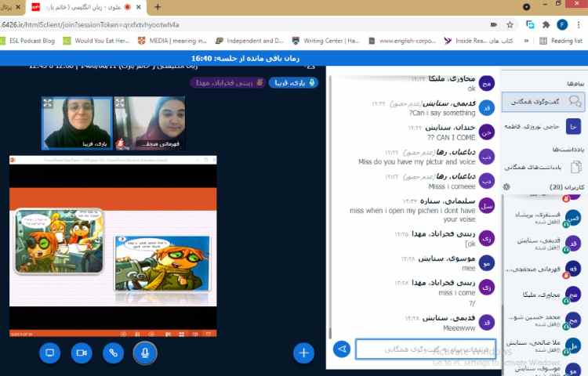Click the send message arrow button
The height and width of the screenshot is (376, 588).
click(342, 349)
